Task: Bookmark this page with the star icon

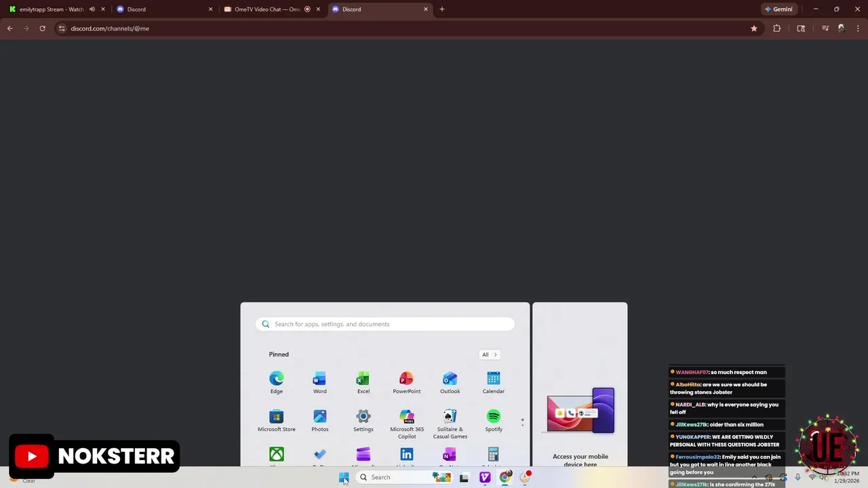Action: [754, 28]
